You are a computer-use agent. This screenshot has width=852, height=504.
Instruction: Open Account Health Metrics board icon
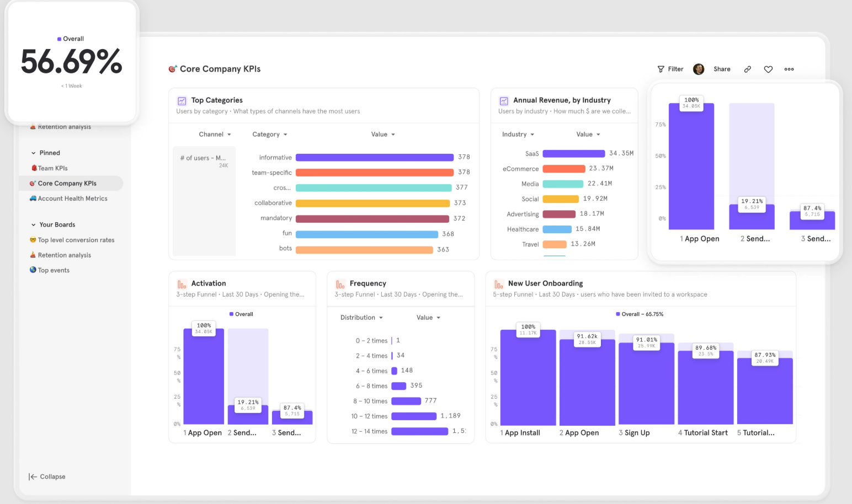coord(33,199)
